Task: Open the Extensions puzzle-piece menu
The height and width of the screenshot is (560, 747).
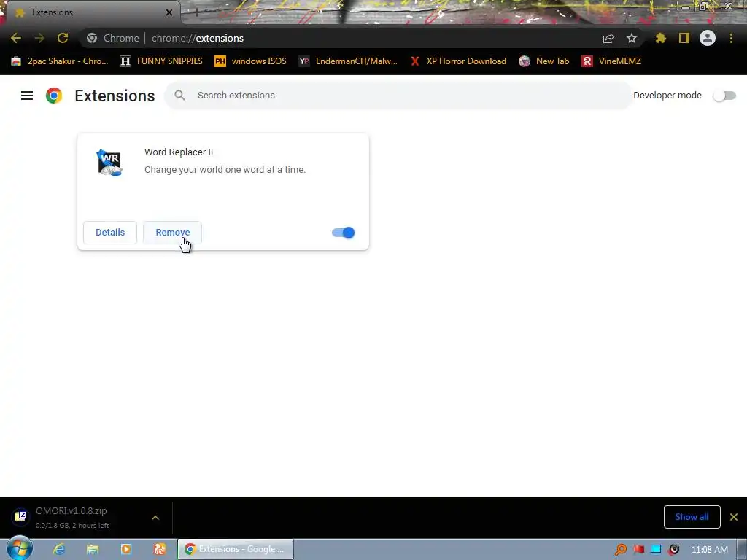Action: (x=661, y=38)
